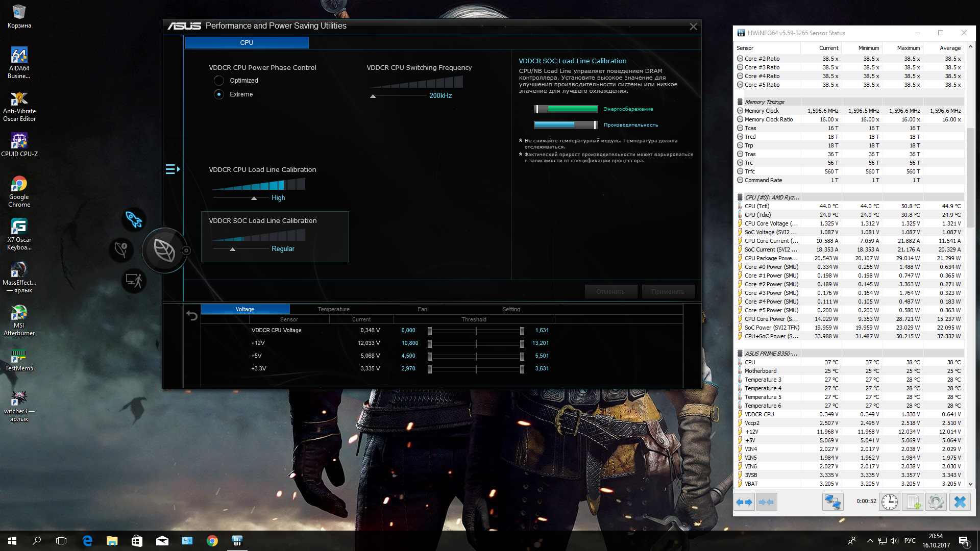Viewport: 980px width, 551px height.
Task: Select the Extreme power phase option
Action: pos(219,94)
